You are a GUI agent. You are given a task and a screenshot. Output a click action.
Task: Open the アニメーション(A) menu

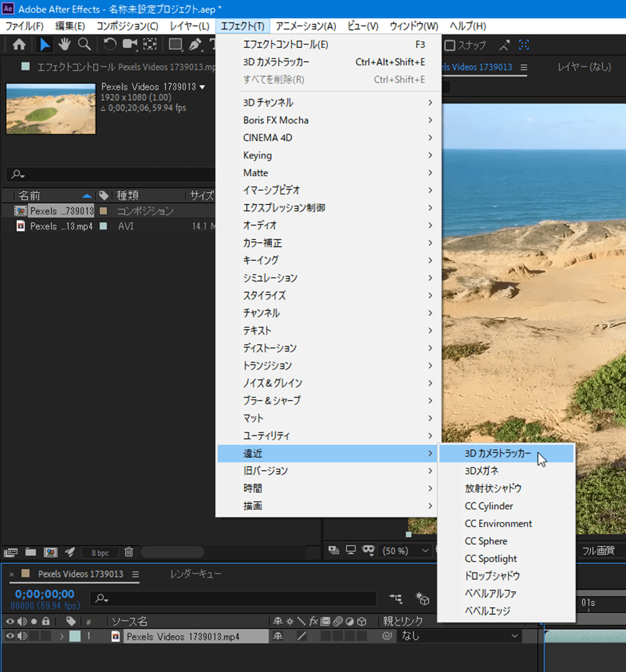point(305,26)
